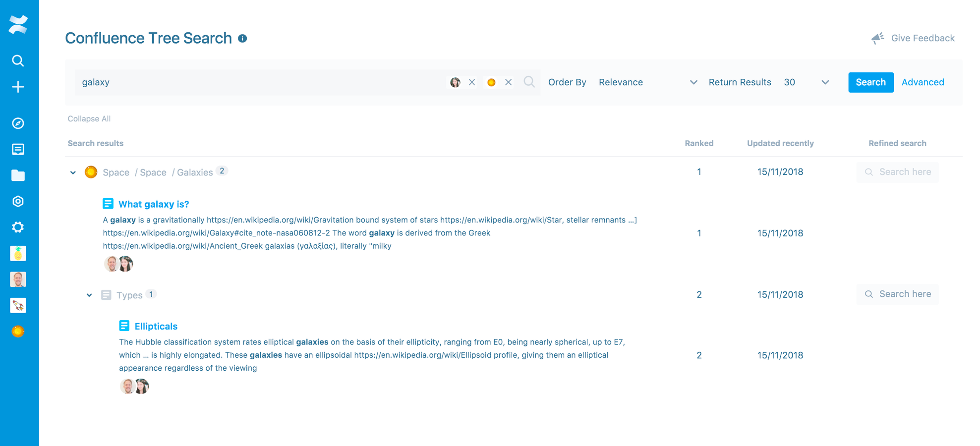Open the rocket space icon in sidebar
980x446 pixels.
pyautogui.click(x=18, y=306)
